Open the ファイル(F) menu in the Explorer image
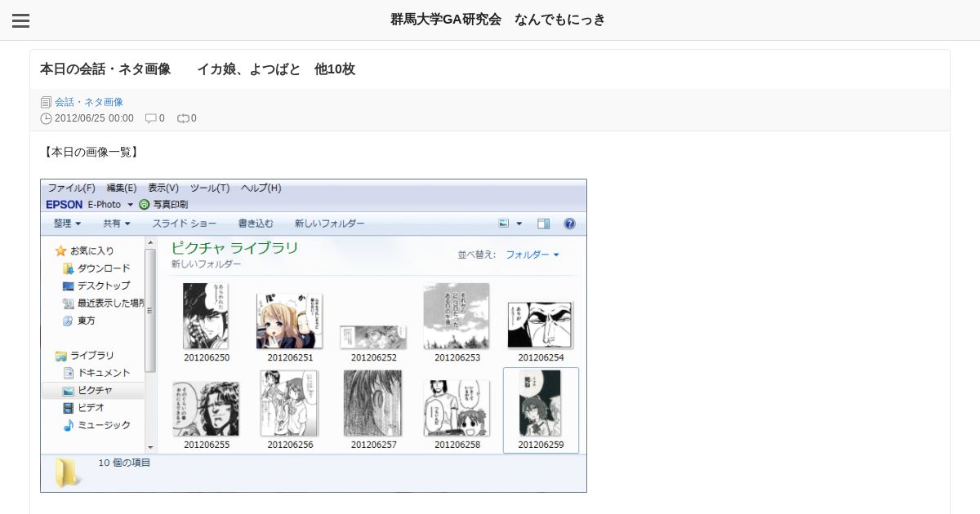Screen dimensions: 980x514 pyautogui.click(x=71, y=188)
